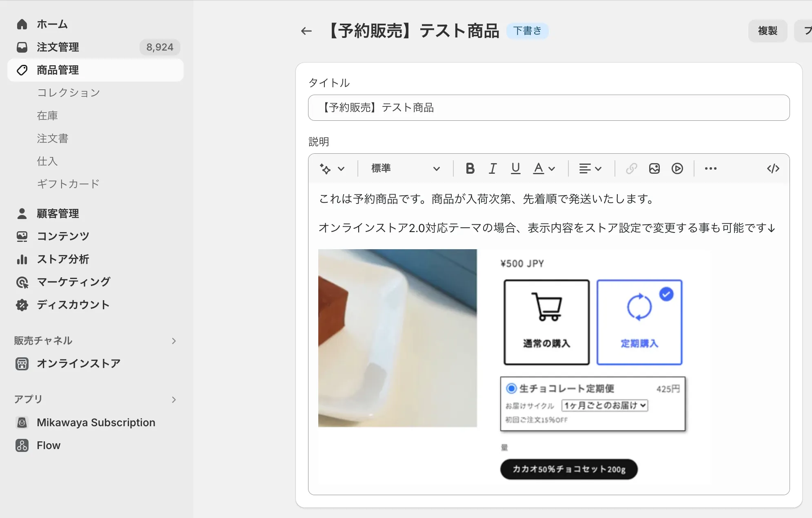This screenshot has width=812, height=518.
Task: Click the タイトル input field
Action: (x=548, y=108)
